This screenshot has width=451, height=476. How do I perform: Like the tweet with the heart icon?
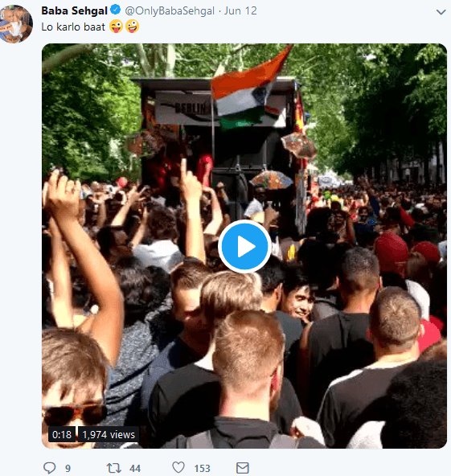coord(178,467)
